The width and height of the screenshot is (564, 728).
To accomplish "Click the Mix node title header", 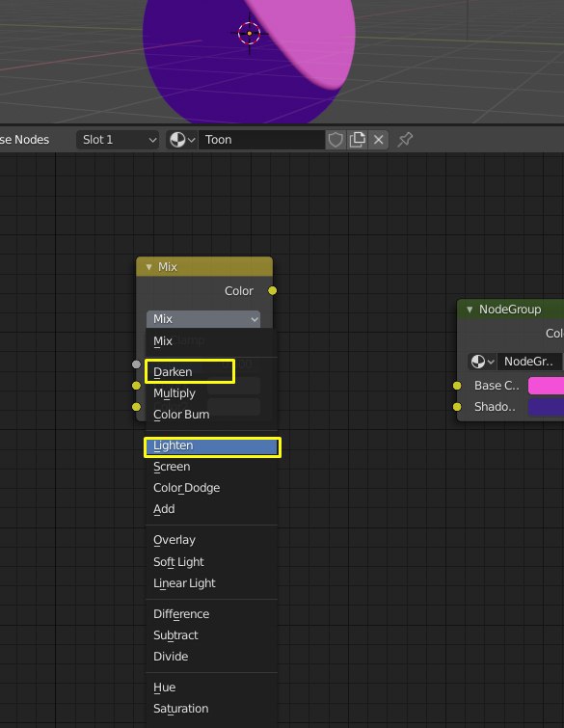I will (x=204, y=267).
